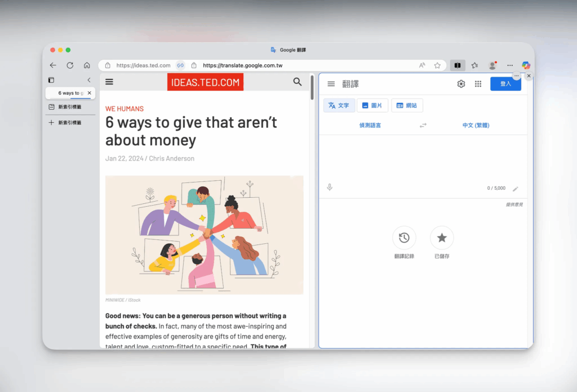
Task: Click the article illustration of people joining hands
Action: point(204,235)
